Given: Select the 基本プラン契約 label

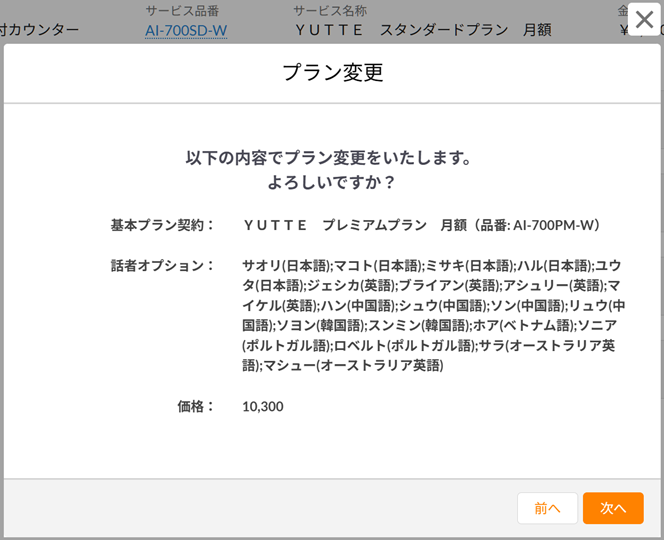Looking at the screenshot, I should (x=163, y=225).
